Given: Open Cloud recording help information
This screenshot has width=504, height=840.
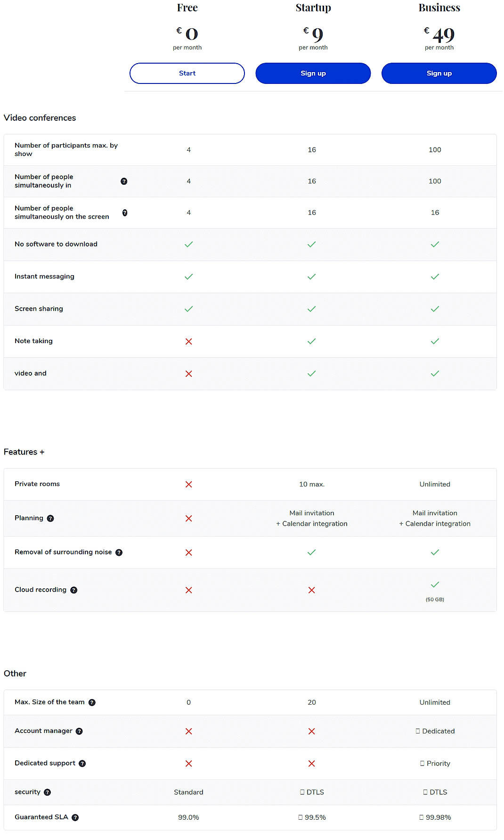Looking at the screenshot, I should 74,590.
